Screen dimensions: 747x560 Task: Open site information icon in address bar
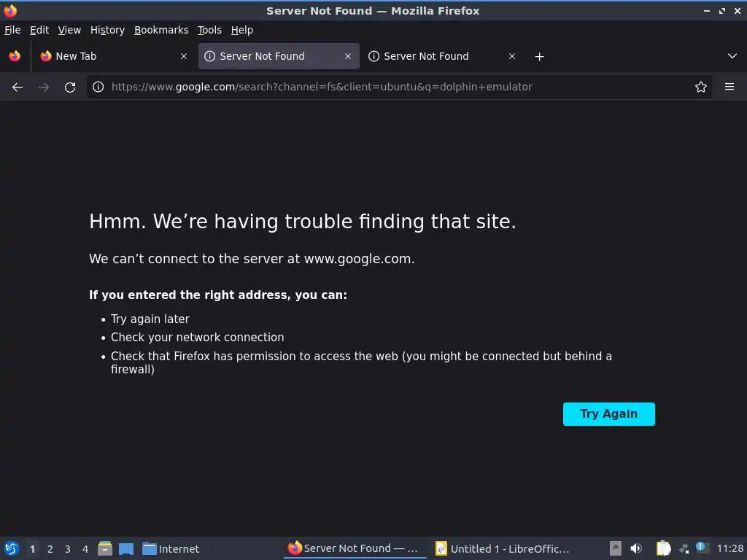tap(98, 87)
